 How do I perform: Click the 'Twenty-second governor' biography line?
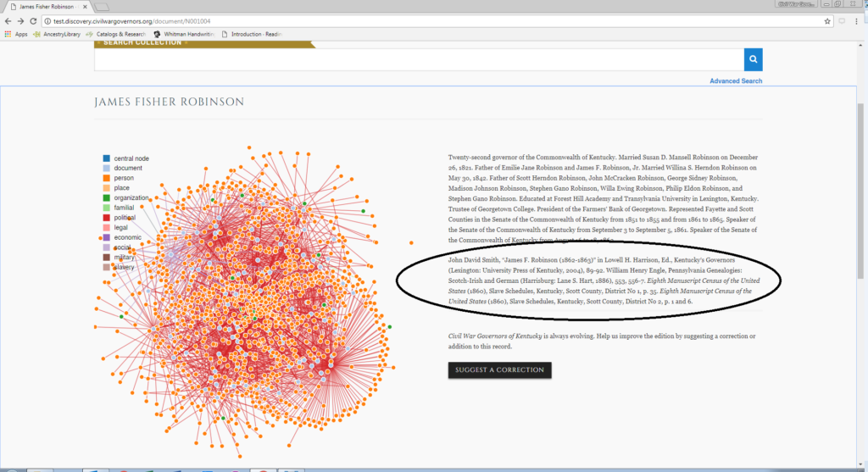[603, 157]
